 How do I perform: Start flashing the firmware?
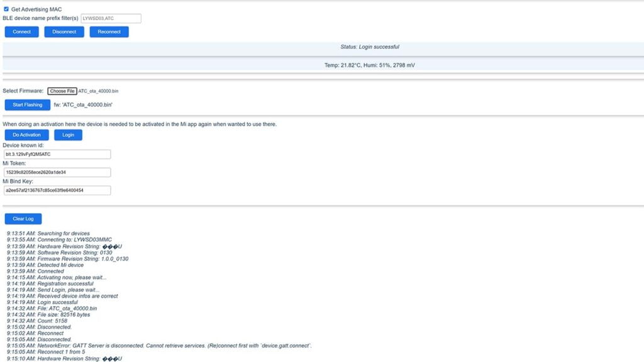click(x=27, y=105)
